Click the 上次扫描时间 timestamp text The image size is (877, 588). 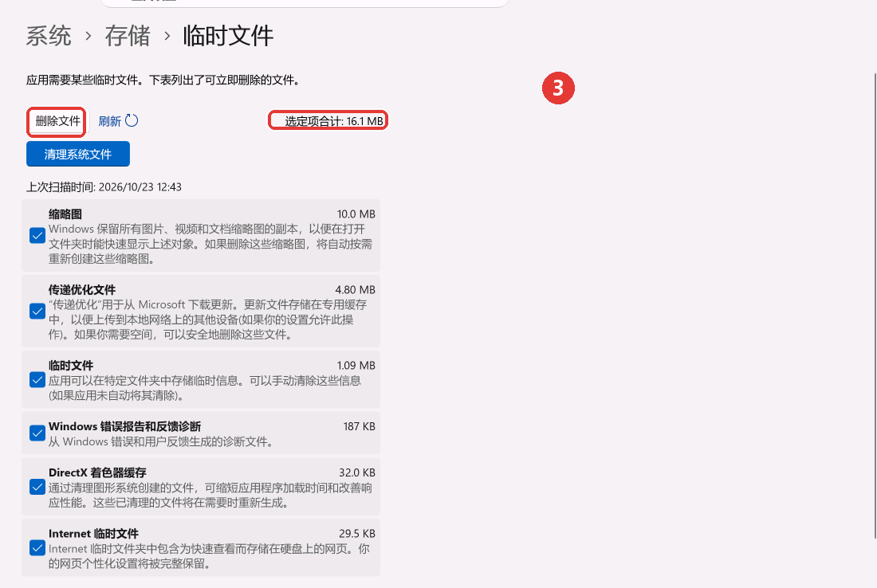point(104,186)
